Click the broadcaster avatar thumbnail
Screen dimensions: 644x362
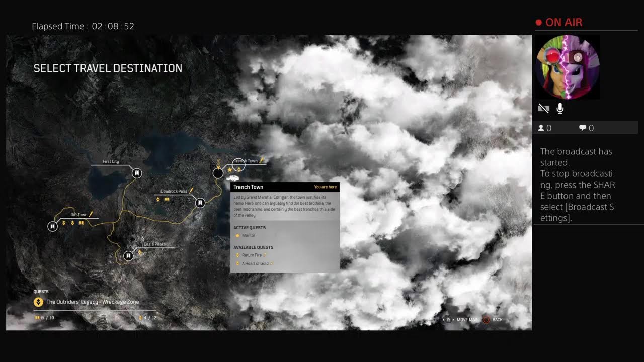[x=567, y=66]
